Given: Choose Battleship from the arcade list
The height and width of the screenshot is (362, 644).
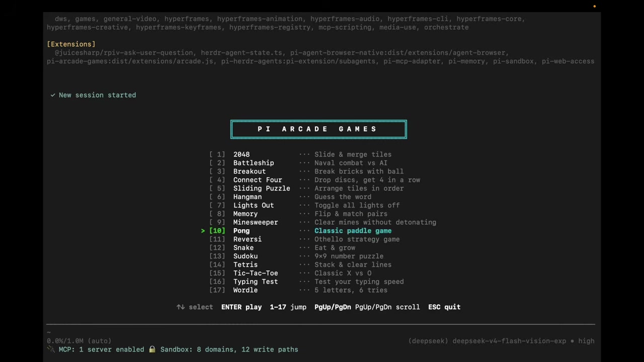Looking at the screenshot, I should 298,163.
